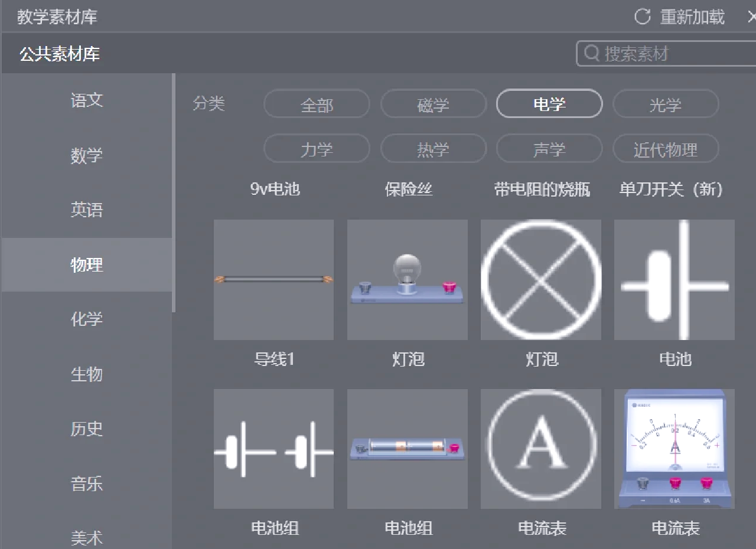This screenshot has height=549, width=756.
Task: Select the realistic 电池组 battery holder image
Action: [408, 449]
